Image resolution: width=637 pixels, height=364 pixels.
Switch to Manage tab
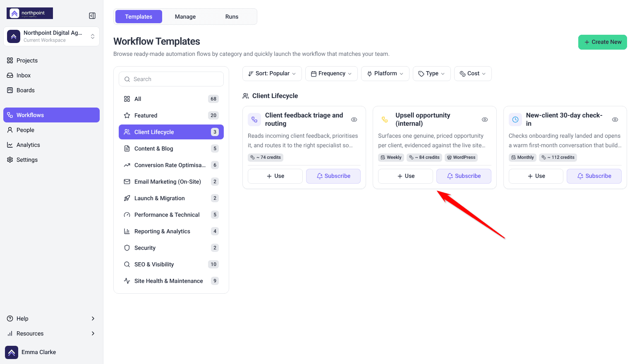point(185,17)
